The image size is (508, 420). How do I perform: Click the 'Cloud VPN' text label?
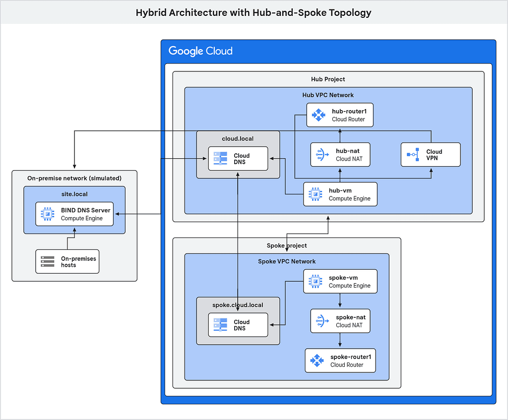[x=434, y=155]
